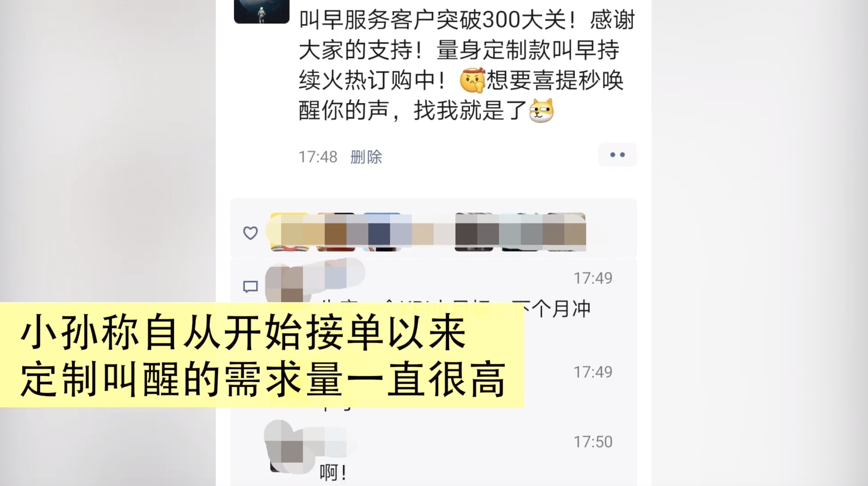Open last pixelated liker avatar on right
Viewport: 868px width, 486px height.
[x=567, y=232]
